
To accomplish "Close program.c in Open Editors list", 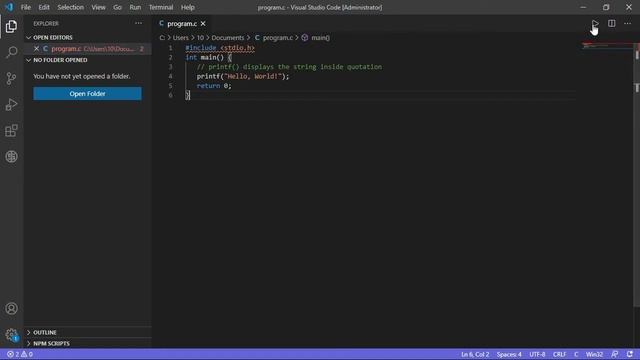I will [36, 49].
